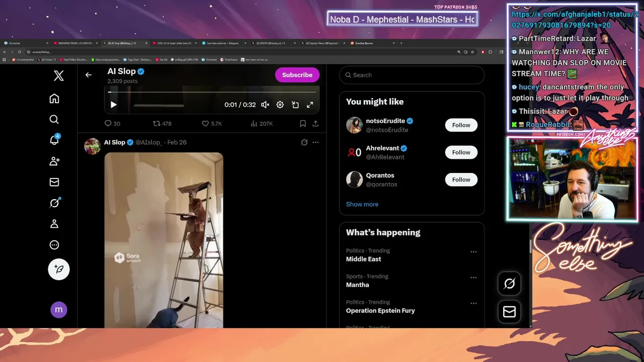This screenshot has height=362, width=644.
Task: Follow AhRelevant
Action: 461,152
